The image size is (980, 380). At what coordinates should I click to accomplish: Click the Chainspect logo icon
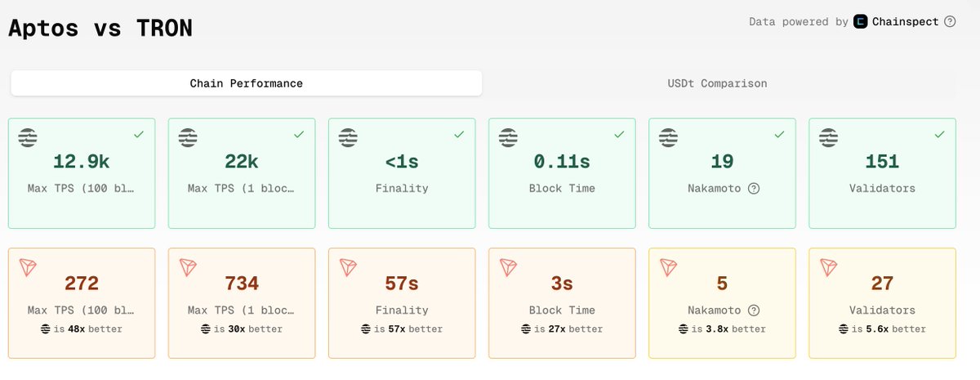[x=861, y=22]
